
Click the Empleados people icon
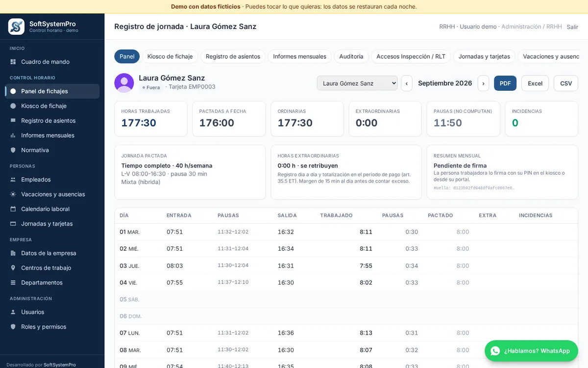(13, 180)
